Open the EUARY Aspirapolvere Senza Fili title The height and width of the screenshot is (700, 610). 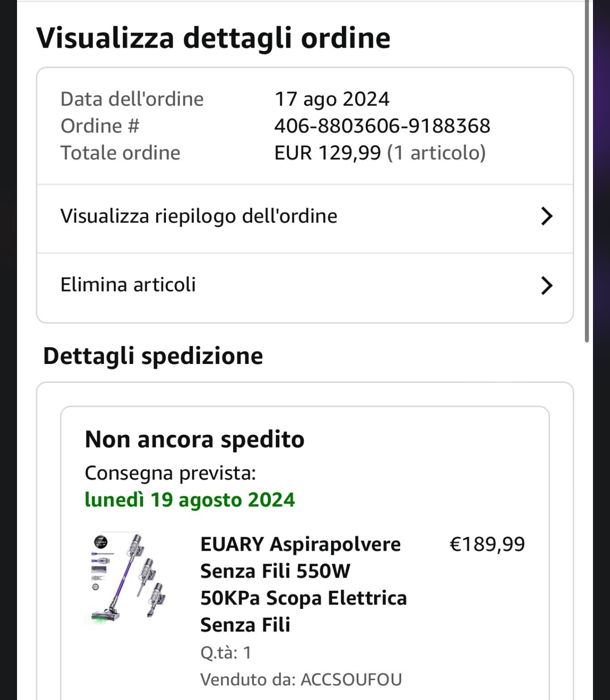coord(303,584)
